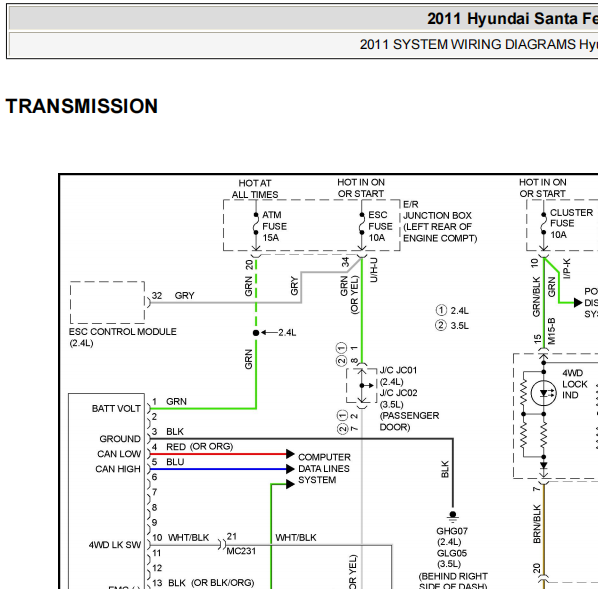The height and width of the screenshot is (589, 598).
Task: Click the TRANSMISSION heading
Action: (x=82, y=106)
